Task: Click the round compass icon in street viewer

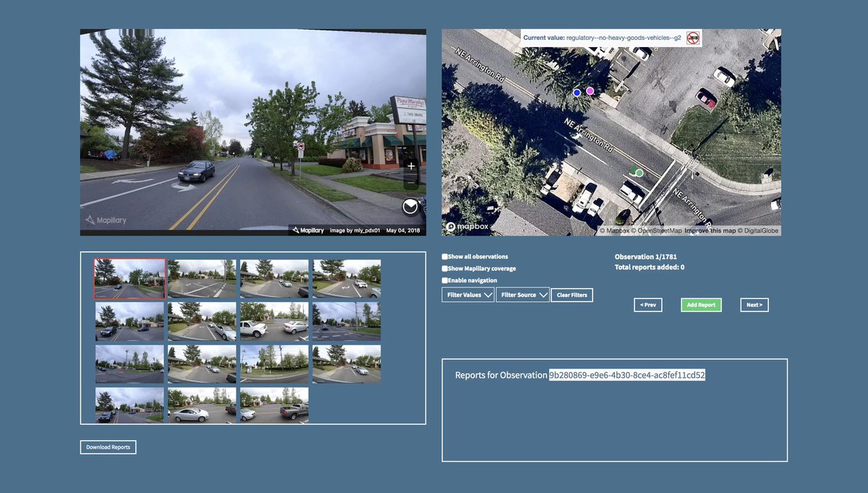Action: click(x=411, y=208)
